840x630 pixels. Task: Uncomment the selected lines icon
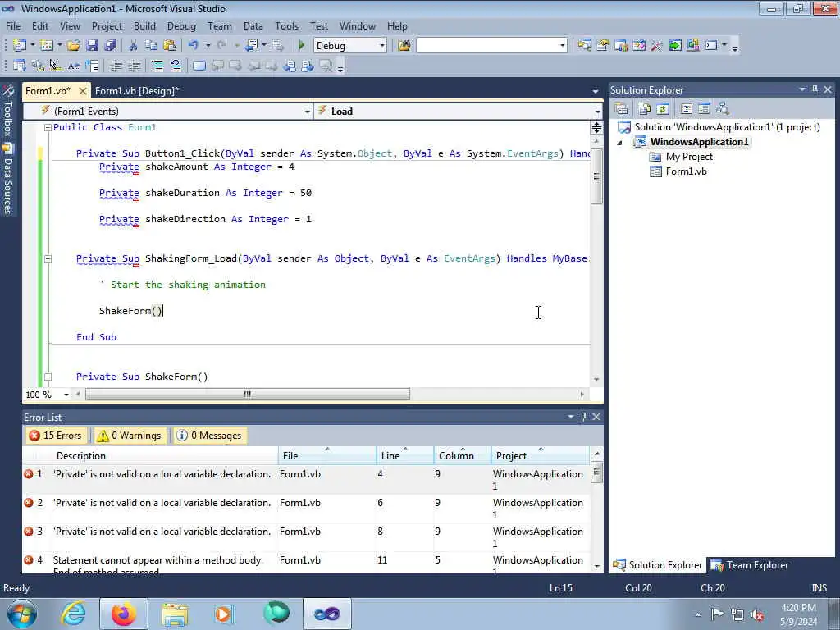[x=176, y=66]
